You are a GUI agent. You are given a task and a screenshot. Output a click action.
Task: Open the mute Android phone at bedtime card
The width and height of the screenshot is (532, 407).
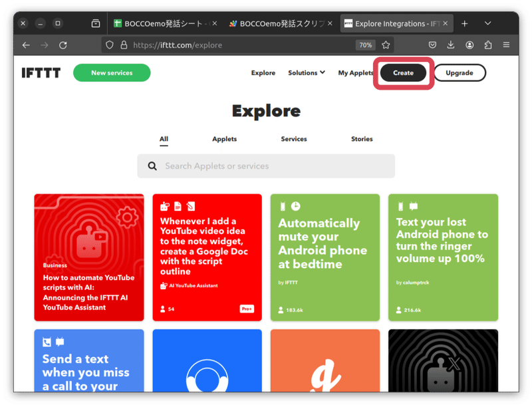325,257
